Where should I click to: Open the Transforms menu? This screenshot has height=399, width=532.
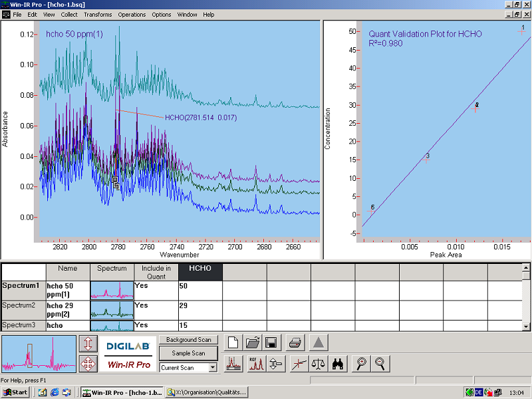coord(98,14)
